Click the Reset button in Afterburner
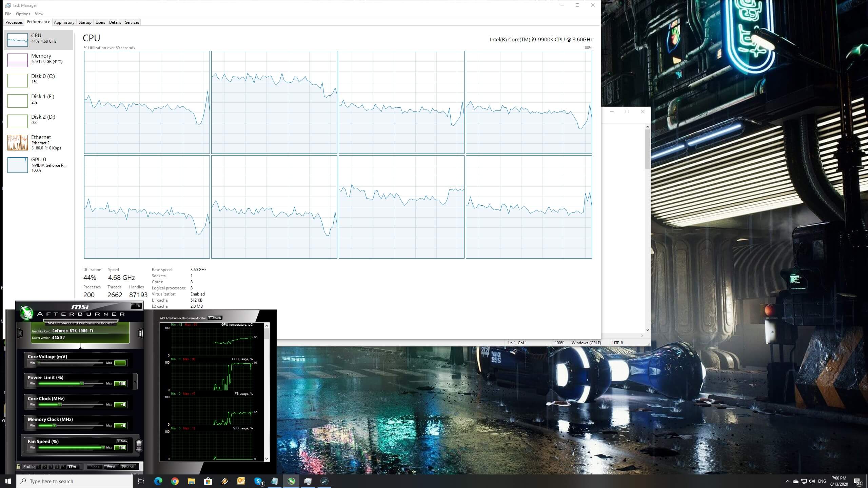 click(111, 467)
